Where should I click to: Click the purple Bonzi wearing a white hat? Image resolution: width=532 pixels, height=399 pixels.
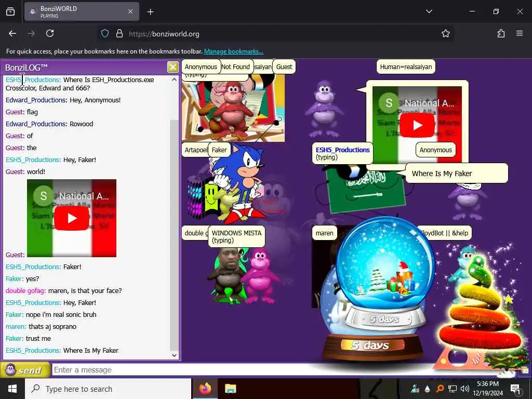468,201
